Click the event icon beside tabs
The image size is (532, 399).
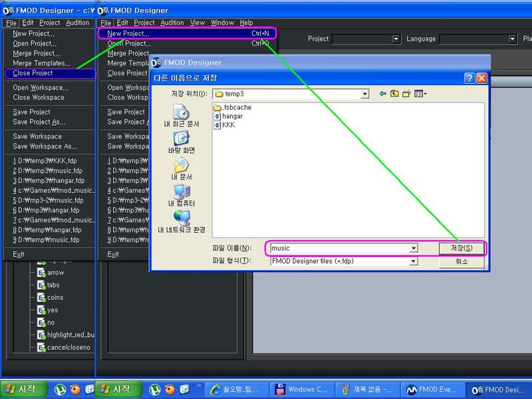pos(41,285)
